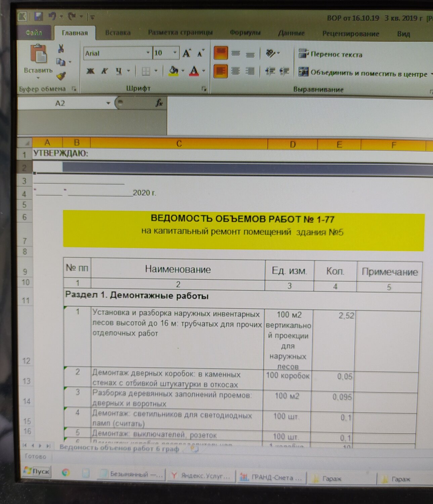The height and width of the screenshot is (504, 433).
Task: Expand the font size dropdown
Action: [175, 53]
